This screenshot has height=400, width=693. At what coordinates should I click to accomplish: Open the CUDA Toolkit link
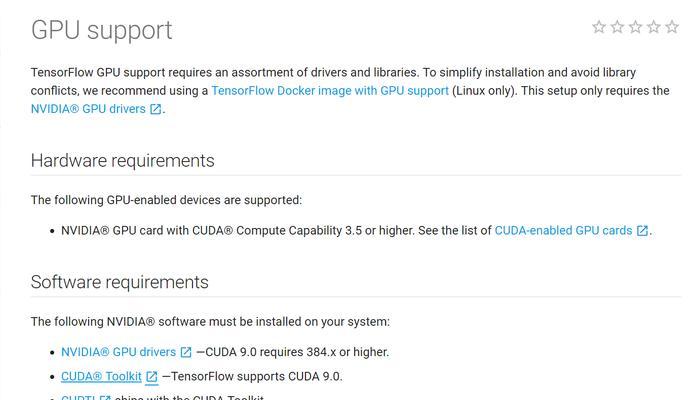coord(101,376)
